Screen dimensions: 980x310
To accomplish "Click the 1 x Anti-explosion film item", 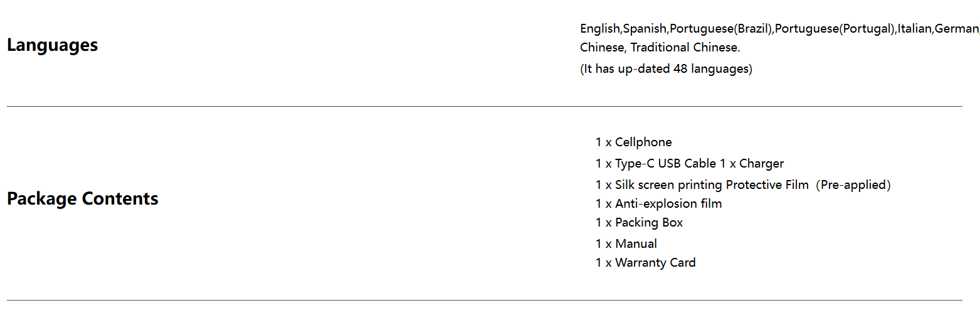I will pos(658,204).
